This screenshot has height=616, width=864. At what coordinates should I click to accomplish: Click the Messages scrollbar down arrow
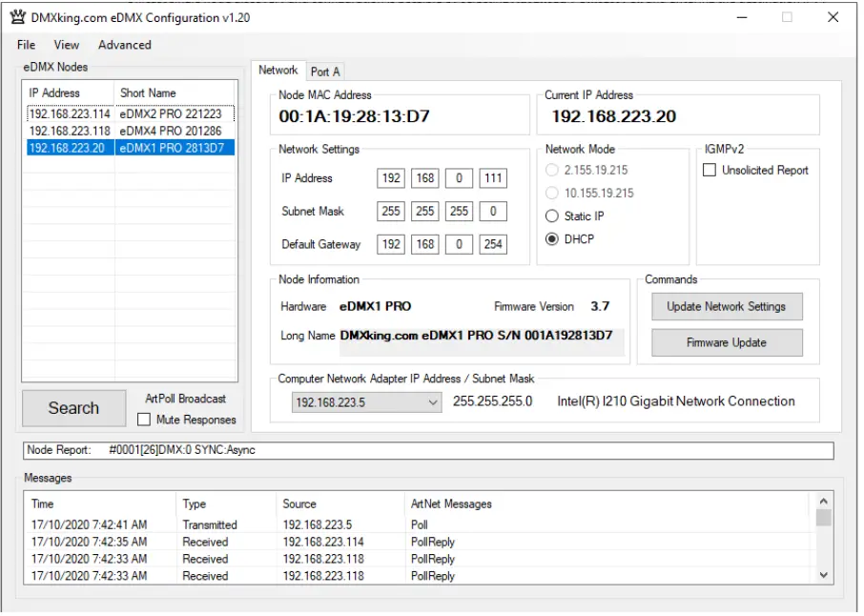coord(824,575)
